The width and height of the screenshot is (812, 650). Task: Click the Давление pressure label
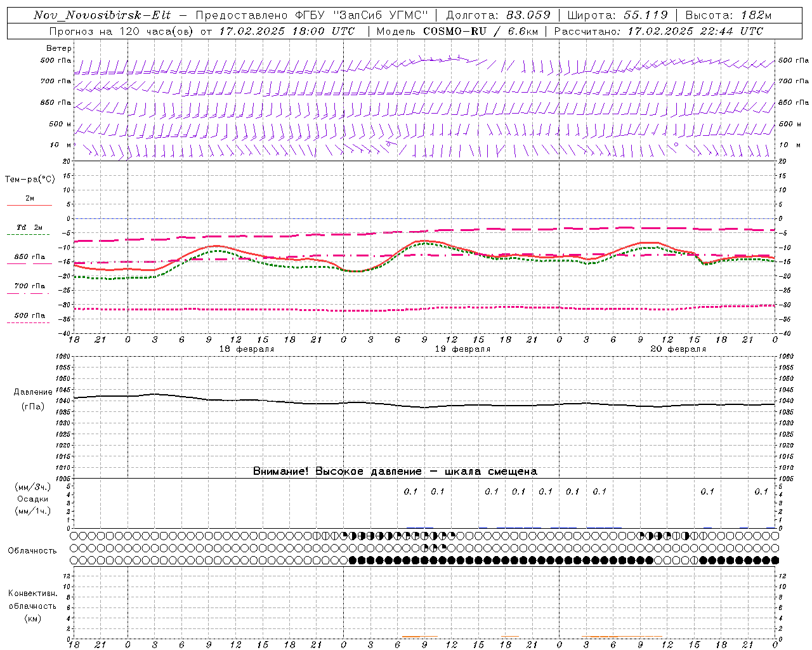33,392
